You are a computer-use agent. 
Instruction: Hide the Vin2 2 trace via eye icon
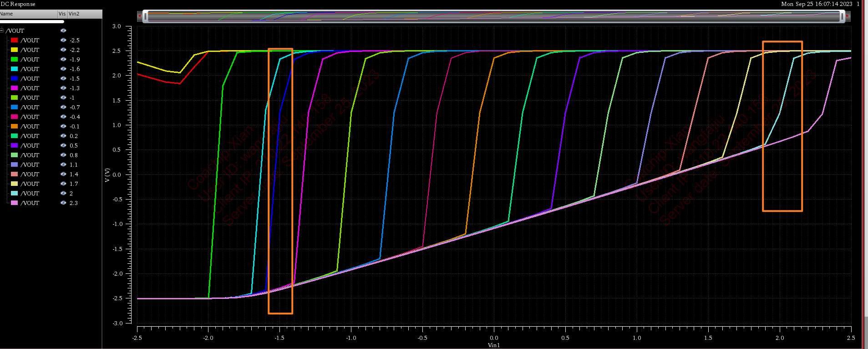pyautogui.click(x=63, y=193)
